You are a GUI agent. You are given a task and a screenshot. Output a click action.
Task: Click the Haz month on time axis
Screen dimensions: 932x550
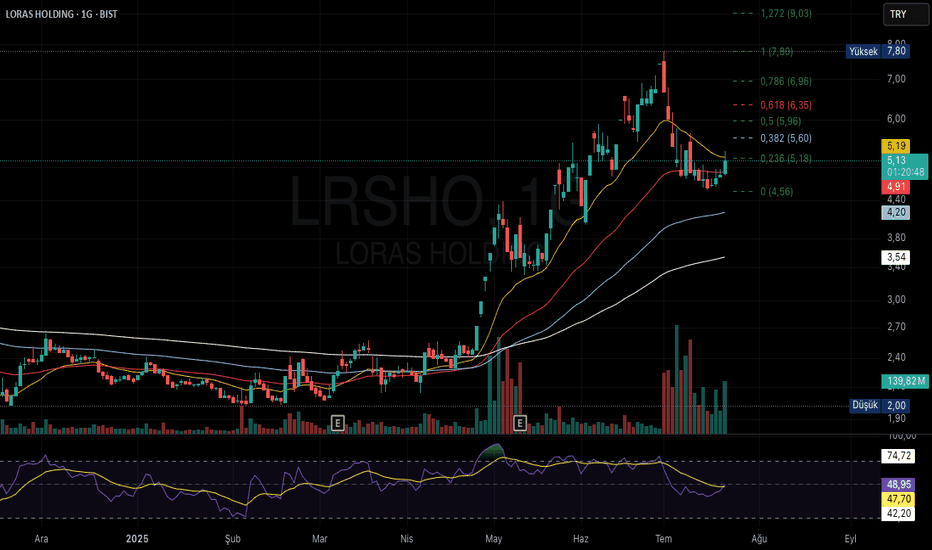point(581,539)
